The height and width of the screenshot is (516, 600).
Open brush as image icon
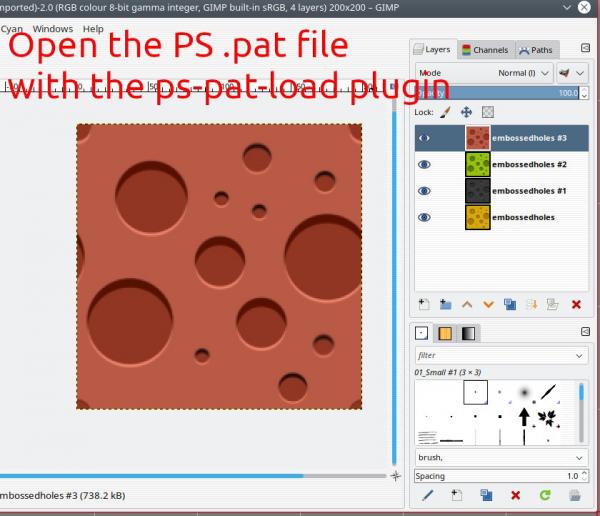(575, 495)
